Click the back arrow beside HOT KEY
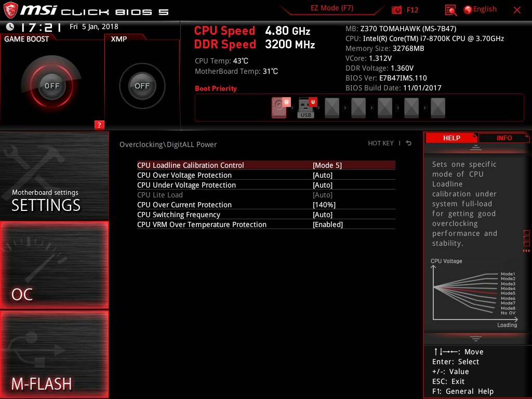The image size is (532, 399). (408, 143)
